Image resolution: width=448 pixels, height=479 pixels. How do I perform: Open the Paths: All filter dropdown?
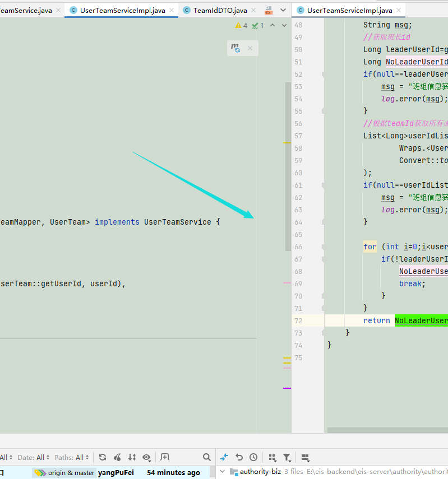click(72, 457)
